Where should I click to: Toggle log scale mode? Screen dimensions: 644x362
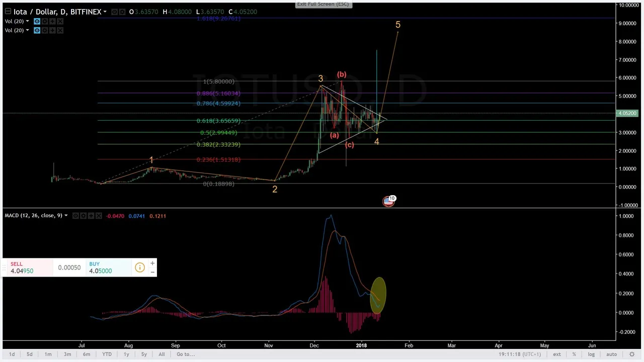tap(592, 354)
